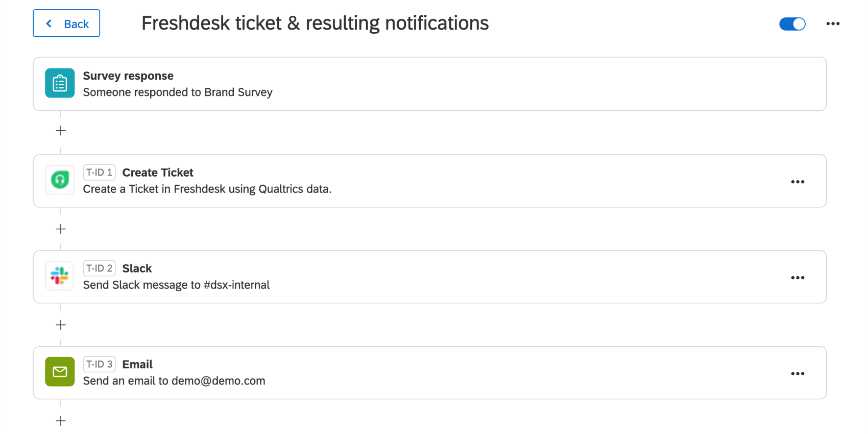Open the Email task options menu

[798, 374]
